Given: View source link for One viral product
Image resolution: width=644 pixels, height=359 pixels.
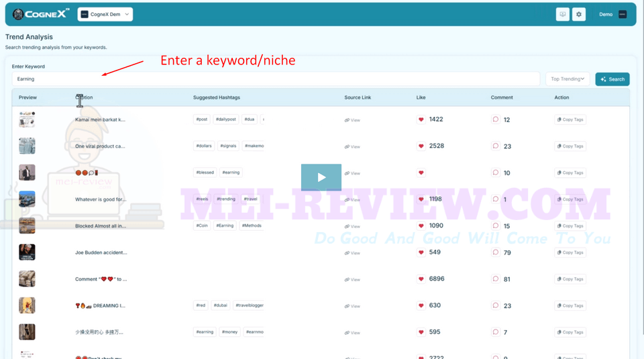Looking at the screenshot, I should (x=352, y=147).
